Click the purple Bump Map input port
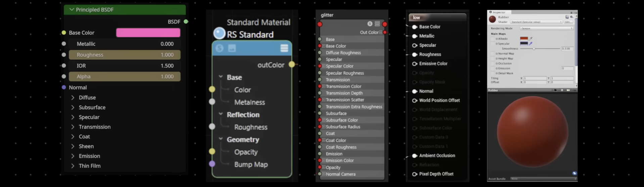The height and width of the screenshot is (187, 644). (212, 164)
